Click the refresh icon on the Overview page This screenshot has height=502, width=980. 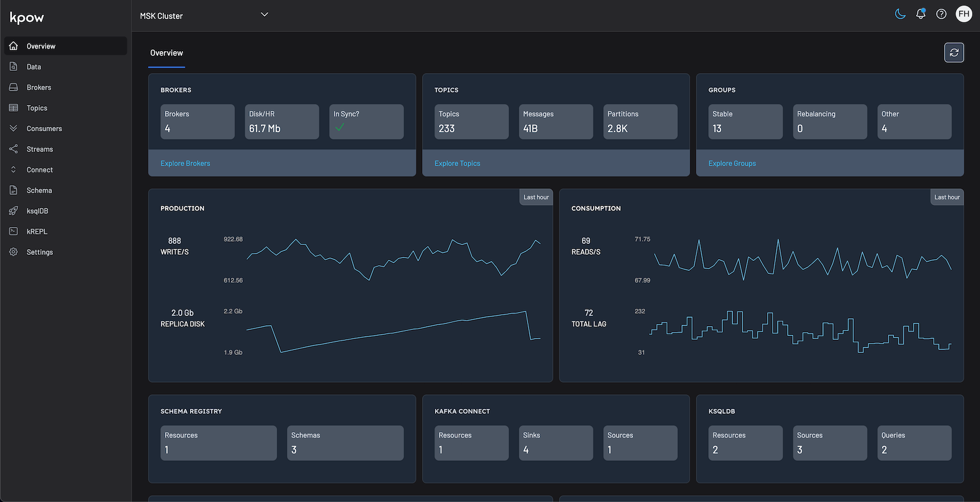click(954, 52)
